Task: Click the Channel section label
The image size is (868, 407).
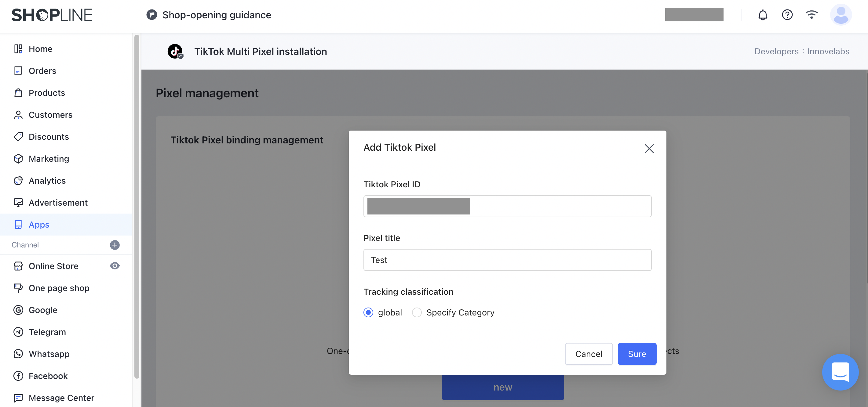Action: pos(25,245)
